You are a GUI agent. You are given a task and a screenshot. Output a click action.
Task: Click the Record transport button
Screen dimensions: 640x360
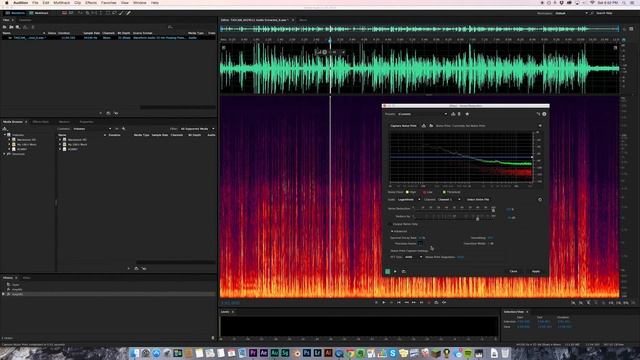[x=429, y=302]
